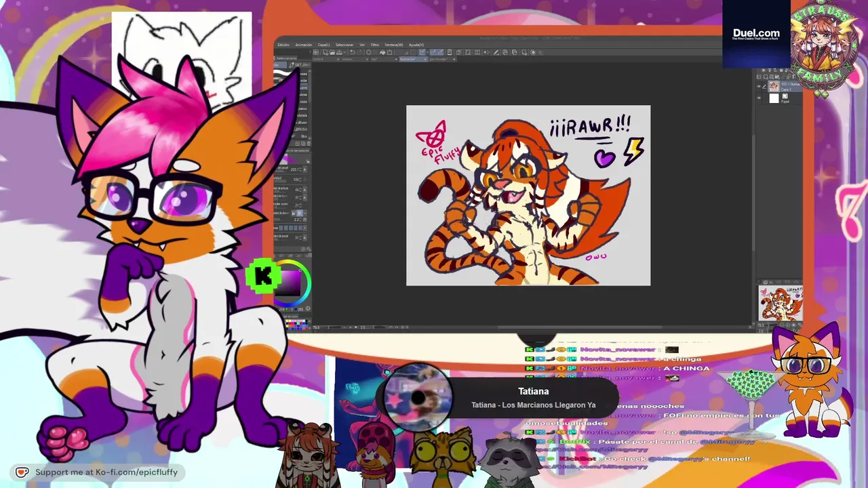Hide the Capa 1 layer with its eye icon

coord(759,86)
